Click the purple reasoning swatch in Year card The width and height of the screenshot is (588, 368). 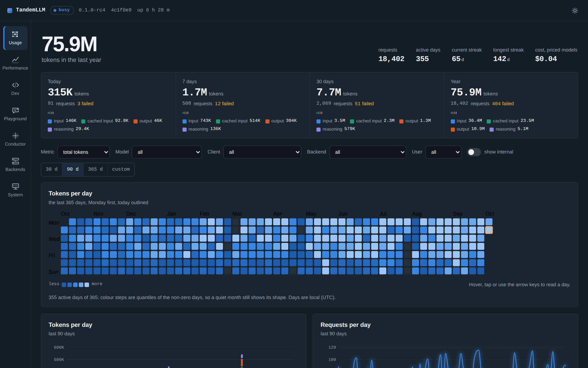[492, 129]
